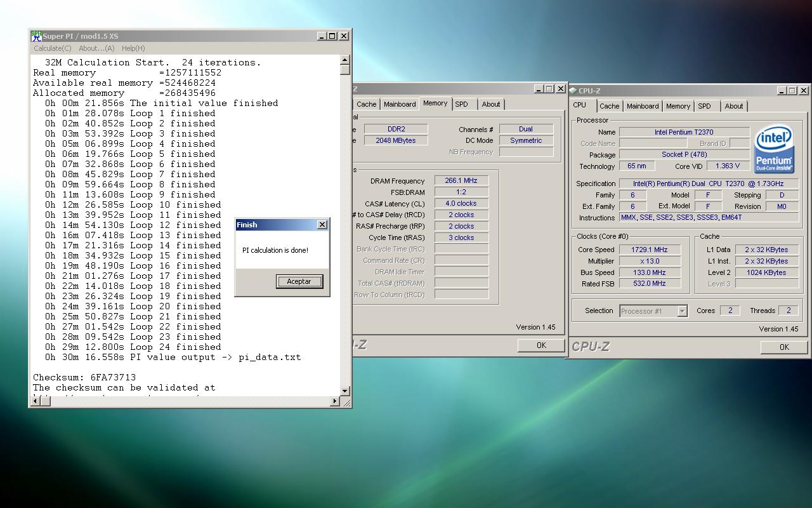
Task: Click the CPU-Z title bar icon
Action: (x=573, y=91)
